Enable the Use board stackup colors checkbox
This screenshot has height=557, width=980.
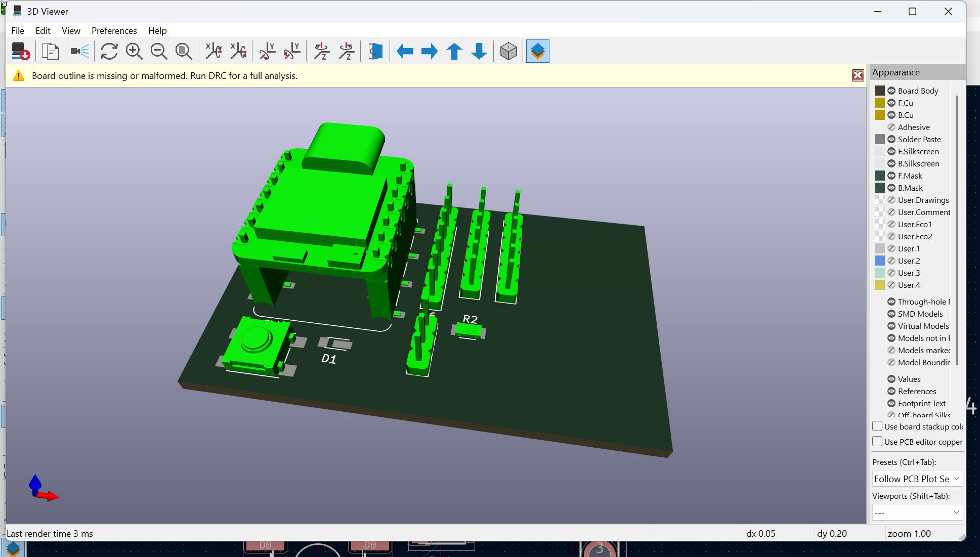(x=877, y=426)
